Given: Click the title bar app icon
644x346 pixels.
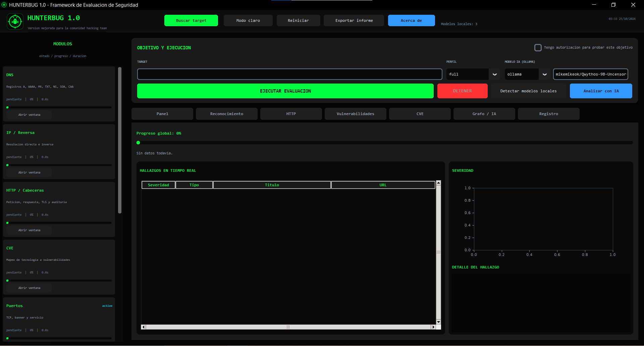Looking at the screenshot, I should (4, 5).
